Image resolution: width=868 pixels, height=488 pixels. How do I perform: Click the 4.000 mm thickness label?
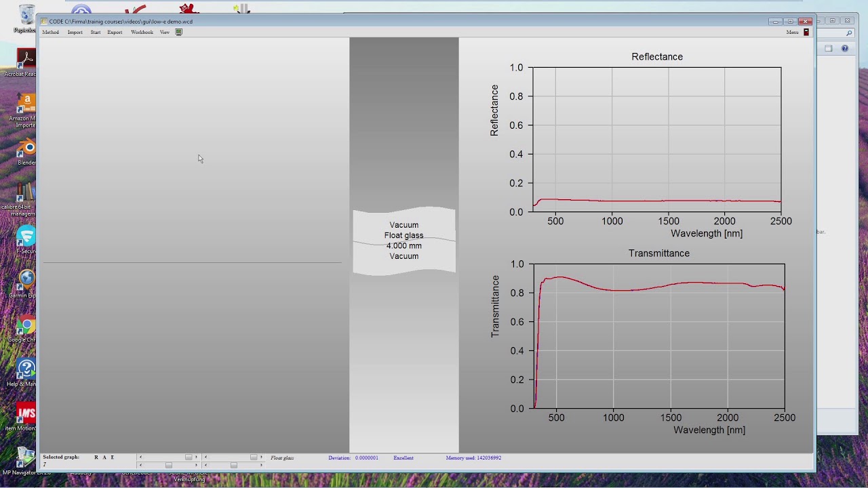403,246
